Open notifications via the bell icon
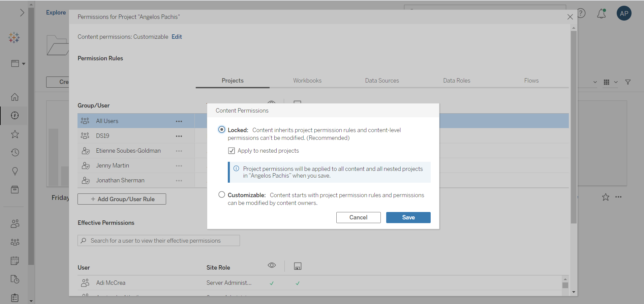The height and width of the screenshot is (304, 644). (x=602, y=13)
